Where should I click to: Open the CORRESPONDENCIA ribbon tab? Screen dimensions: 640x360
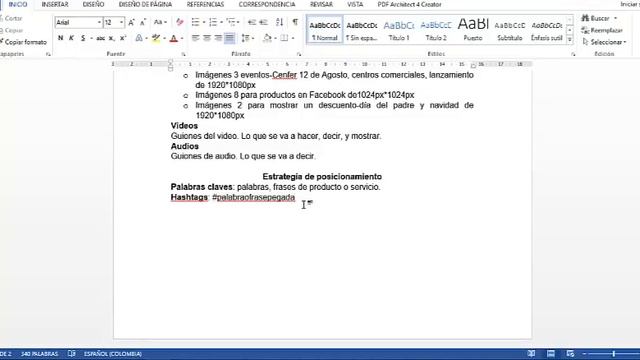click(x=267, y=4)
